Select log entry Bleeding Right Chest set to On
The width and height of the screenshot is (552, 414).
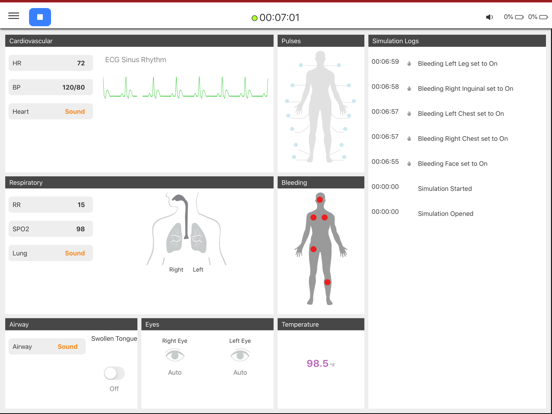point(463,139)
